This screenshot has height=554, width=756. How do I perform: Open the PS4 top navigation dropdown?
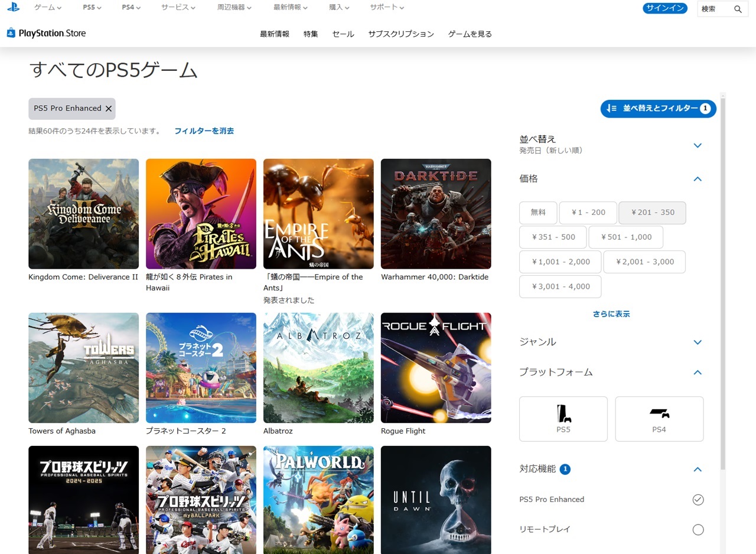point(131,8)
